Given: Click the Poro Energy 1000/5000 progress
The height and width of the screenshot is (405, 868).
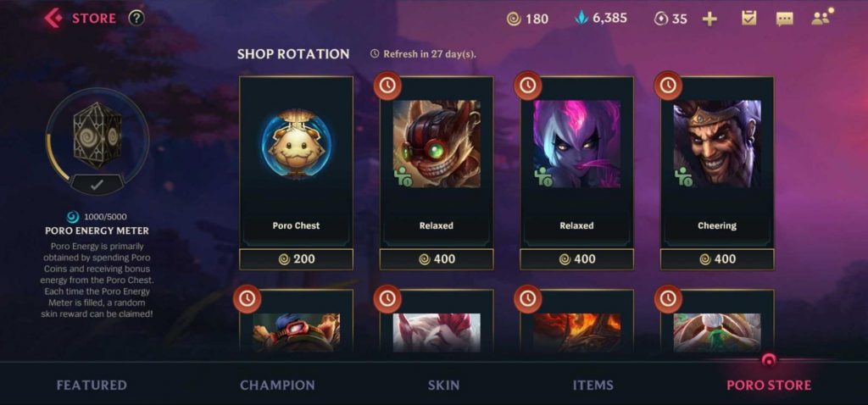Looking at the screenshot, I should pos(97,216).
